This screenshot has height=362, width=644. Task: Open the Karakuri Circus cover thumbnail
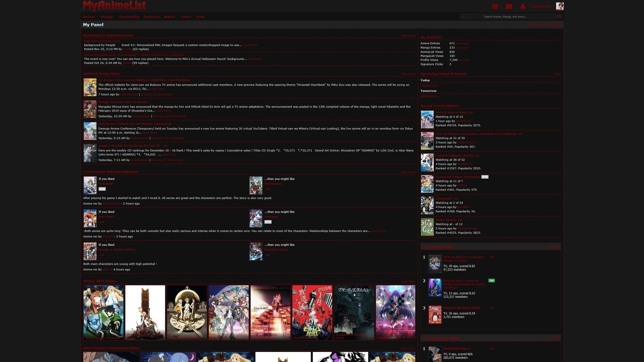256,251
